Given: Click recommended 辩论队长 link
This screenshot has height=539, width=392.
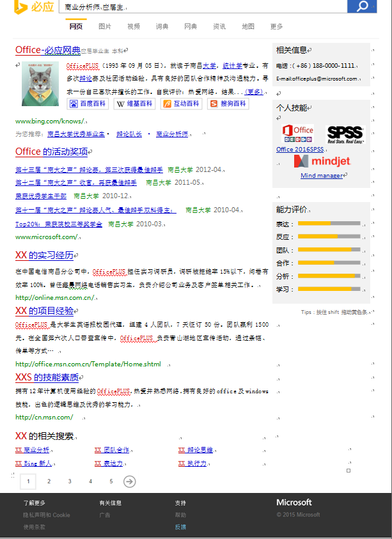Looking at the screenshot, I should click(x=129, y=134).
